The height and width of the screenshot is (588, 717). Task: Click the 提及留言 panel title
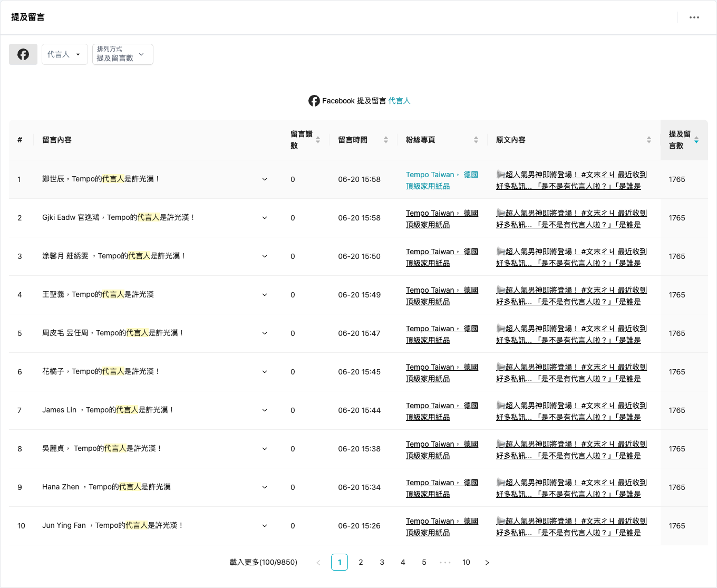(x=28, y=17)
